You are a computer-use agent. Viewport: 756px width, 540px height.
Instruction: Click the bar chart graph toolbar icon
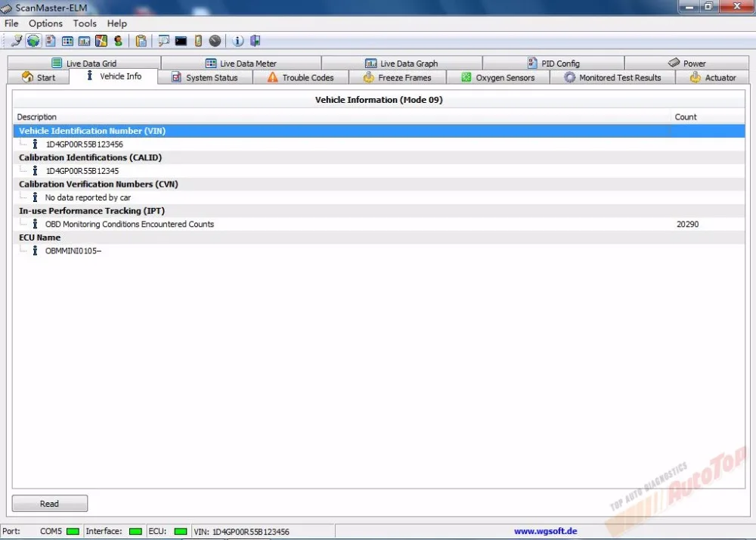[x=85, y=41]
